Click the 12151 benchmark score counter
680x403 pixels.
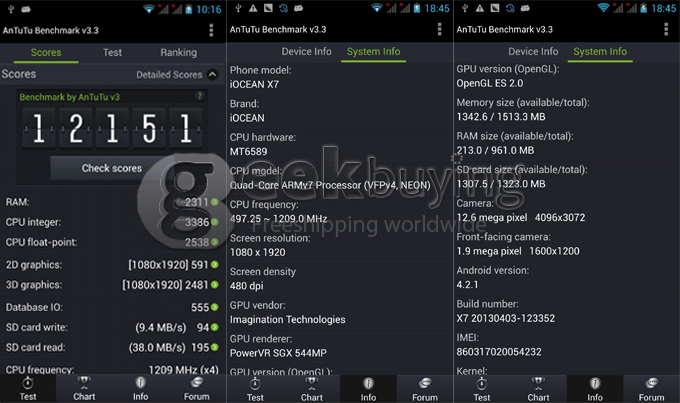pyautogui.click(x=112, y=128)
